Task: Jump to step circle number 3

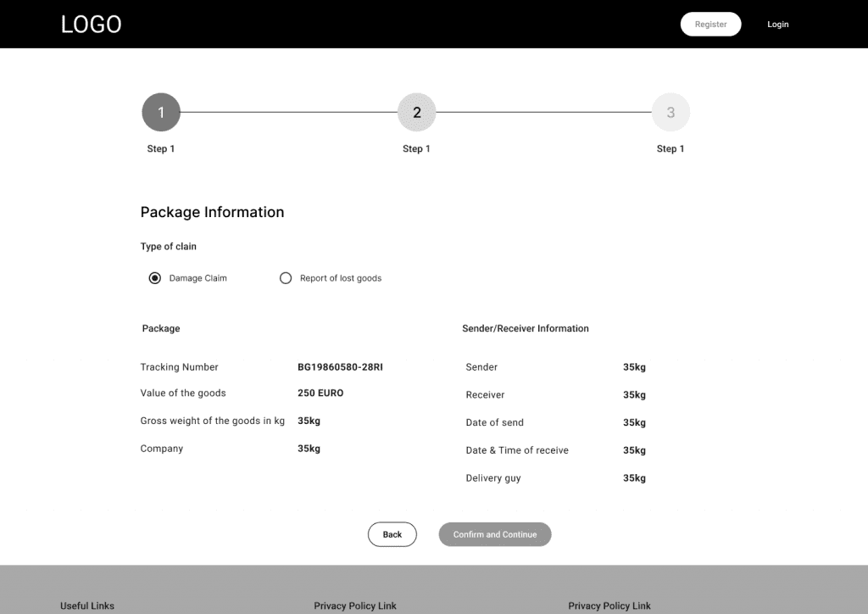Action: [x=670, y=112]
